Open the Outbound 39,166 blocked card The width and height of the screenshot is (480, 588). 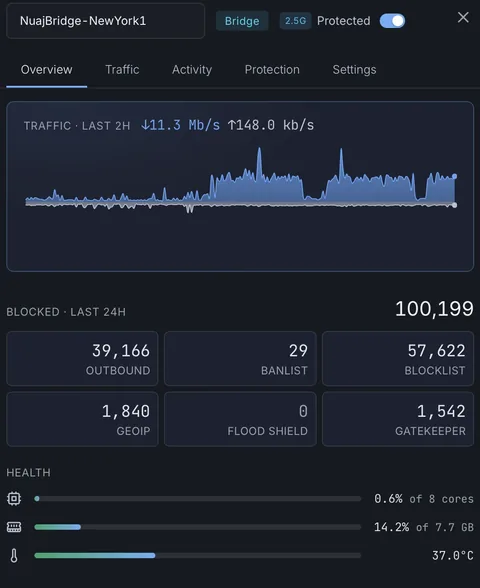click(x=82, y=358)
